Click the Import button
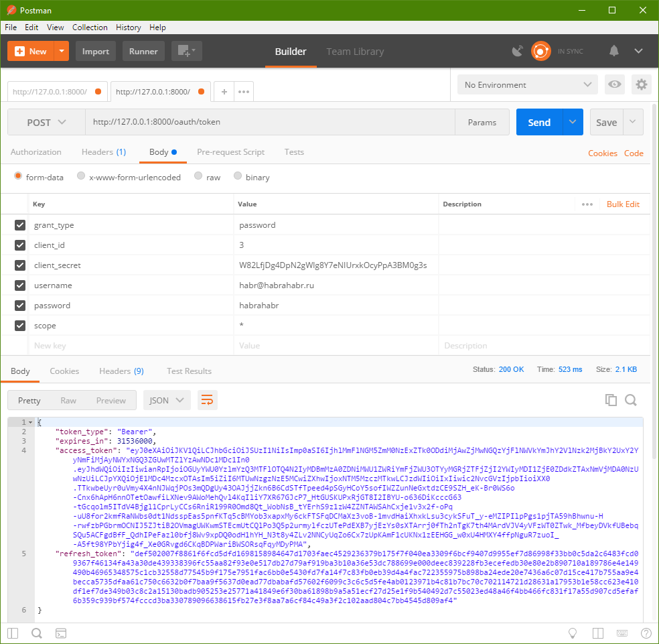 pos(95,52)
